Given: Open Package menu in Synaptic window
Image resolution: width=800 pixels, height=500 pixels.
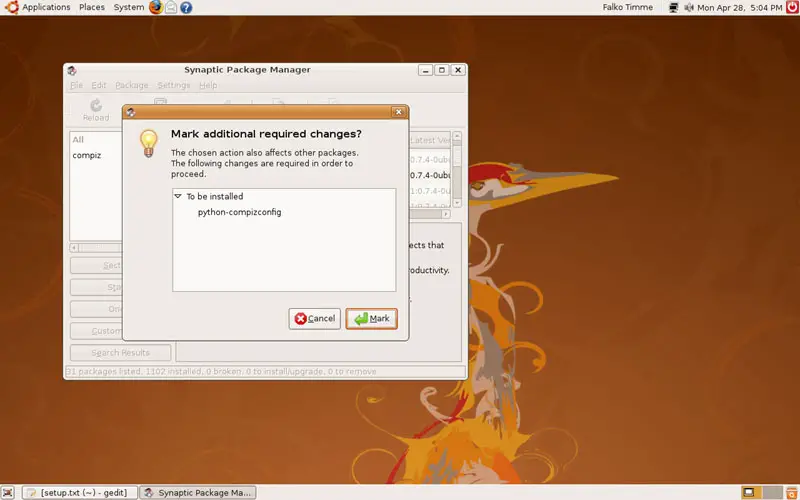Looking at the screenshot, I should pos(132,85).
